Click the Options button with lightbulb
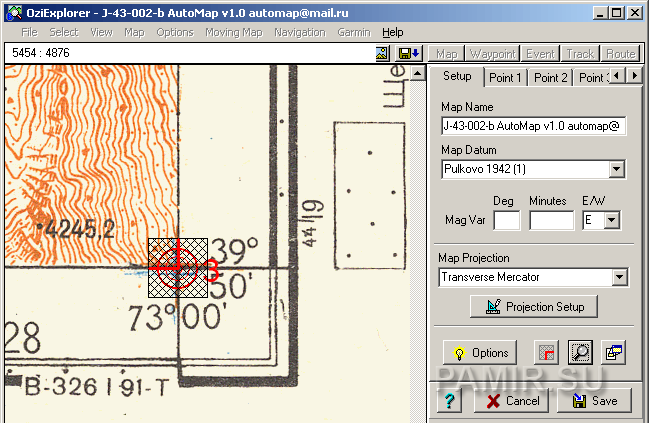Viewport: 649px width, 423px height. (x=480, y=353)
